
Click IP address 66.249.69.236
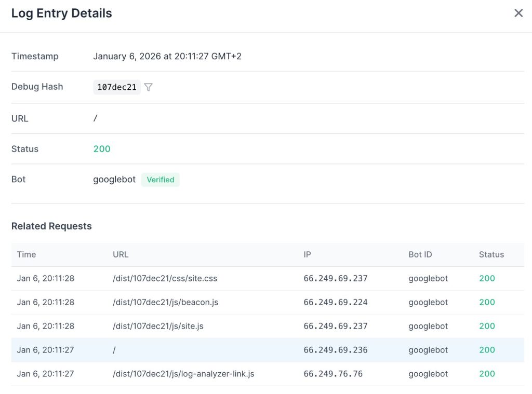click(335, 350)
